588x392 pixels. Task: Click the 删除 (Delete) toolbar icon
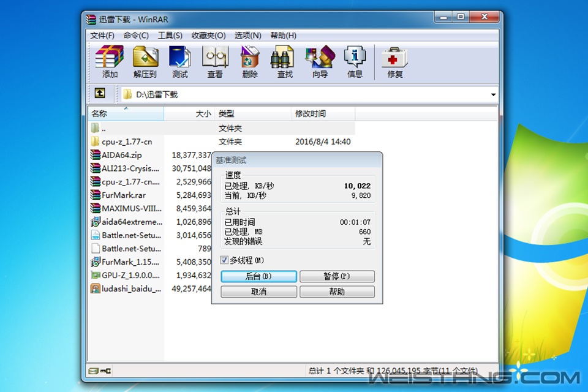click(250, 62)
